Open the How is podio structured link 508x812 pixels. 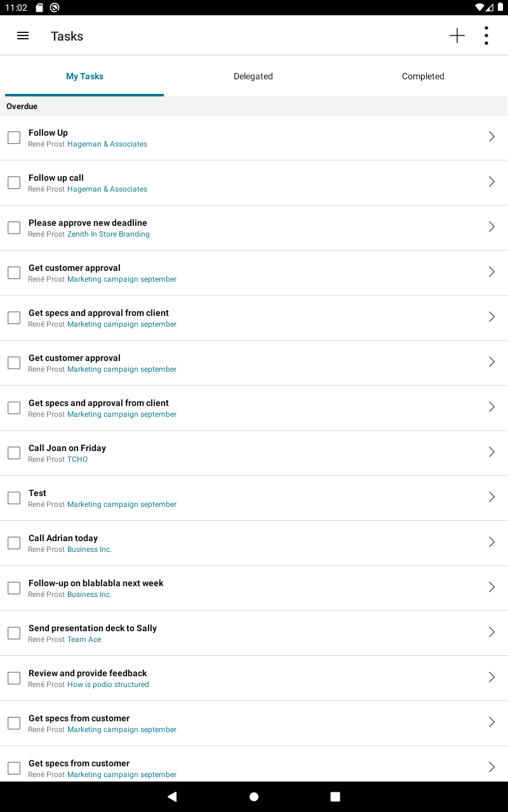coord(108,684)
